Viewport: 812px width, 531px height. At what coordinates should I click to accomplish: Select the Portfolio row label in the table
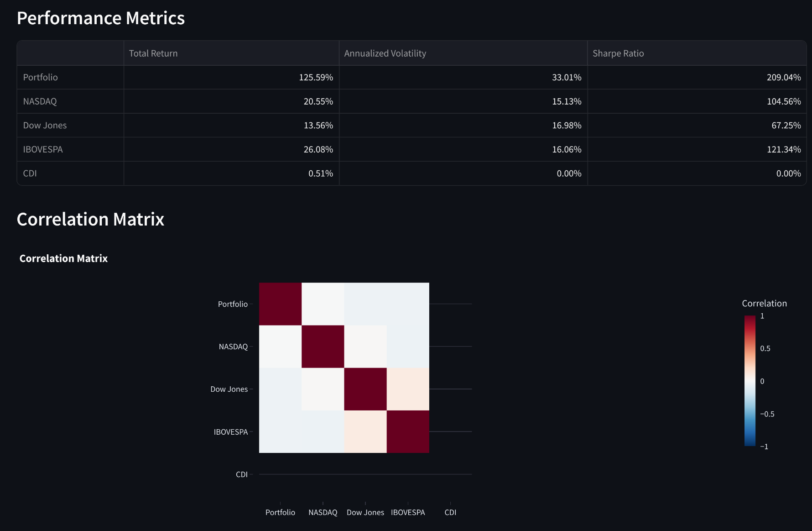(70, 77)
